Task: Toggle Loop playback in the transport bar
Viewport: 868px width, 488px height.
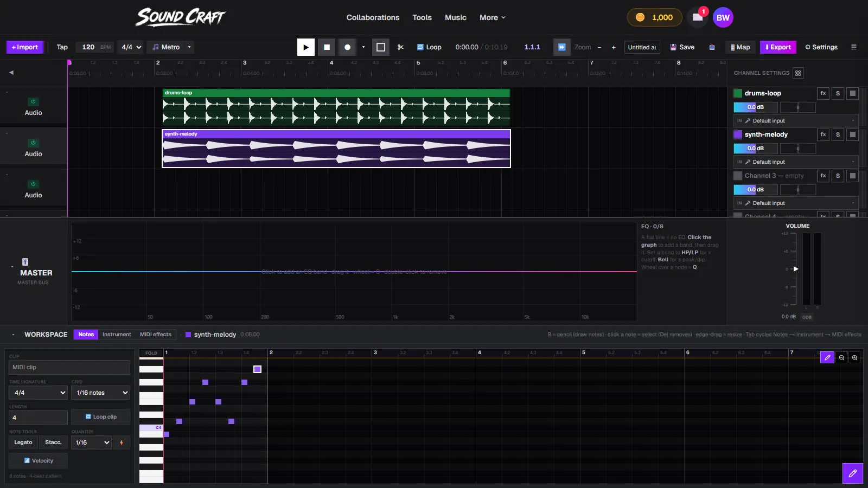Action: 429,47
